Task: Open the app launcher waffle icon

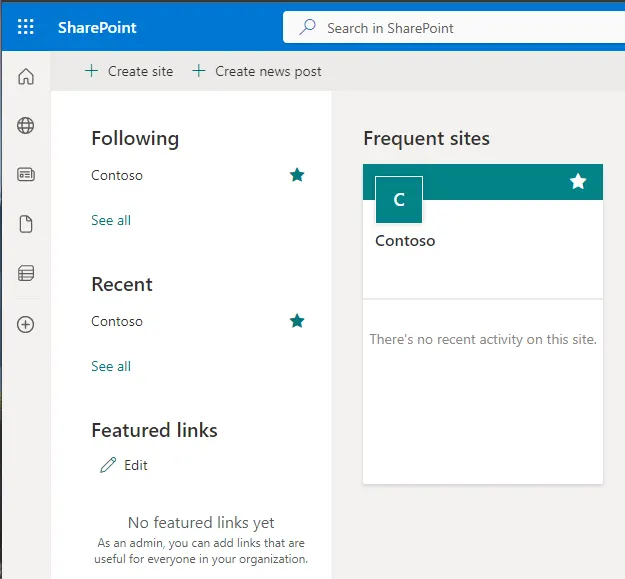Action: (x=26, y=27)
